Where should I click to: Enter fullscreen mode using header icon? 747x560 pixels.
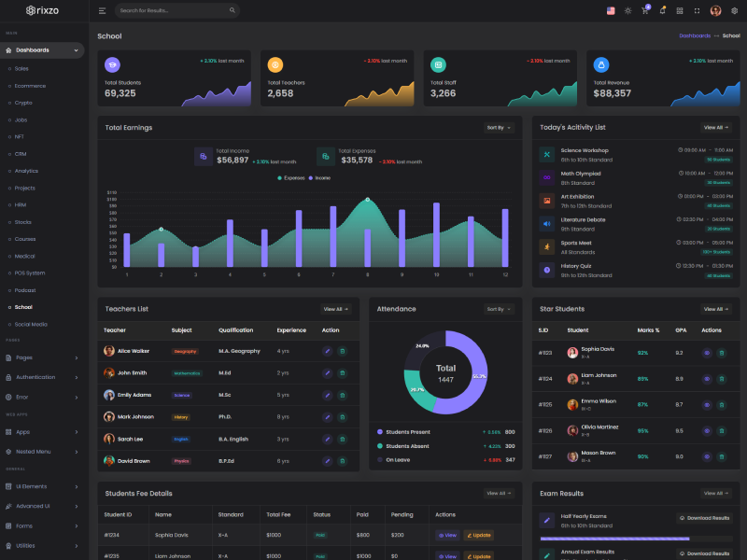(698, 10)
